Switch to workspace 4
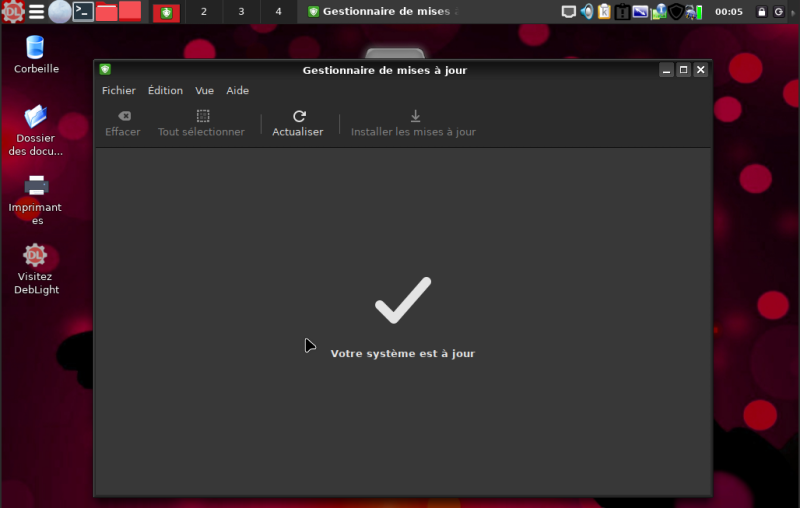Image resolution: width=800 pixels, height=508 pixels. (278, 12)
